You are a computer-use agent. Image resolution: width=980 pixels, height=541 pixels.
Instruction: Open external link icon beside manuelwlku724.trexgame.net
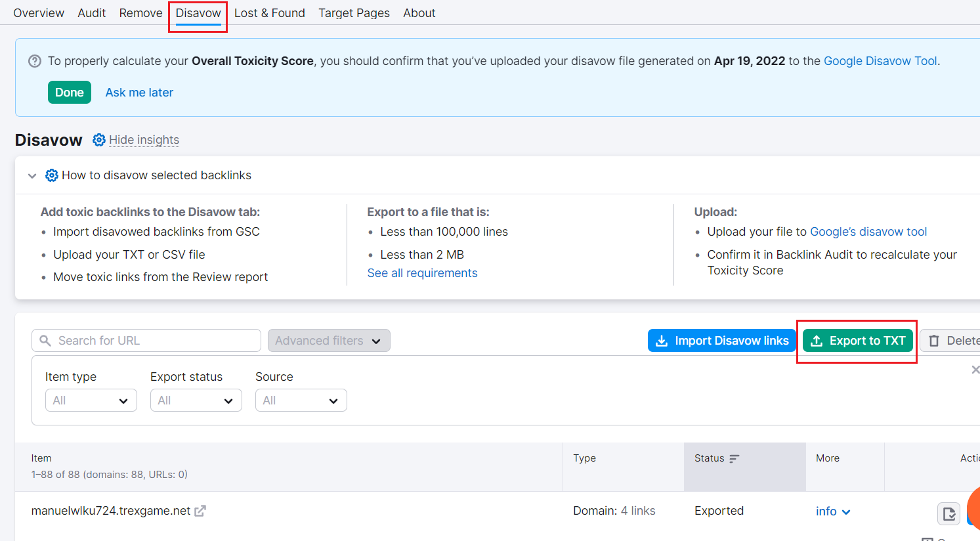click(200, 511)
